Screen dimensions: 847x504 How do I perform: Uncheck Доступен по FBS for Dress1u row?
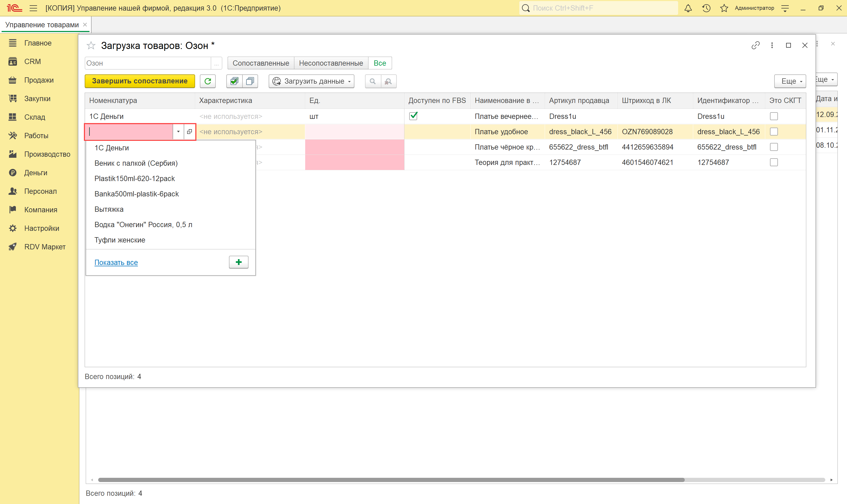tap(413, 116)
